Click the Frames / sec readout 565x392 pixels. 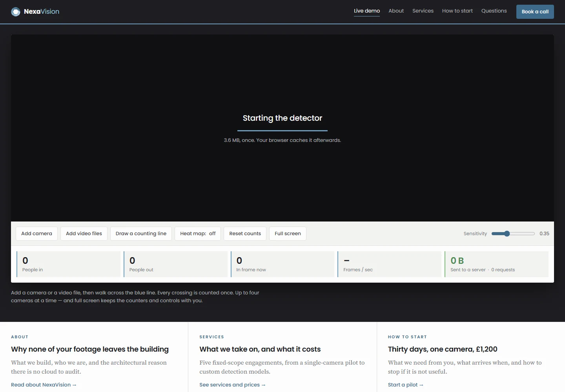click(x=389, y=264)
